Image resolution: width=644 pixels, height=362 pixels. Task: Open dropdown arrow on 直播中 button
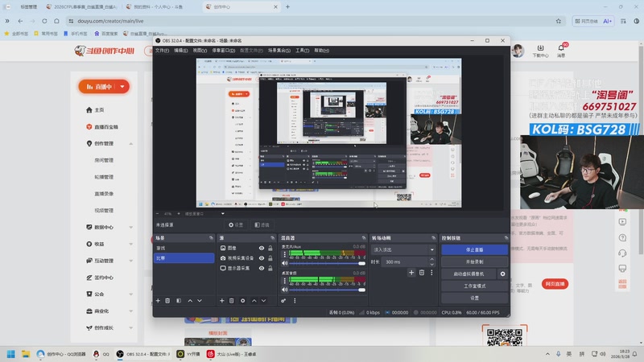122,87
